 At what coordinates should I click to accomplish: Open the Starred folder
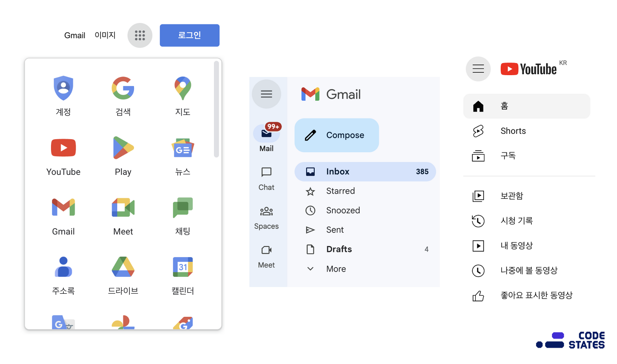tap(365, 191)
